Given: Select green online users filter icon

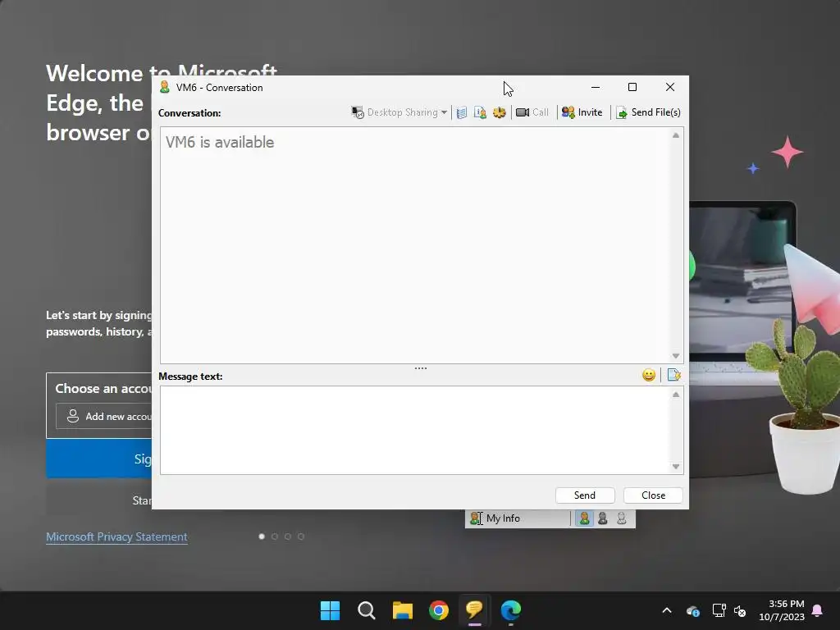Looking at the screenshot, I should click(x=584, y=518).
